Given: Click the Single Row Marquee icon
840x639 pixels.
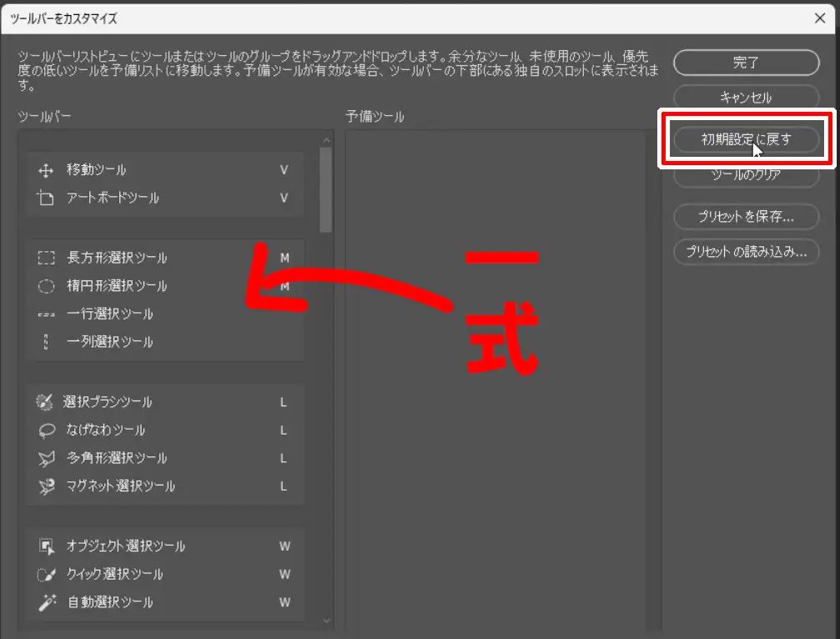Looking at the screenshot, I should [x=46, y=314].
